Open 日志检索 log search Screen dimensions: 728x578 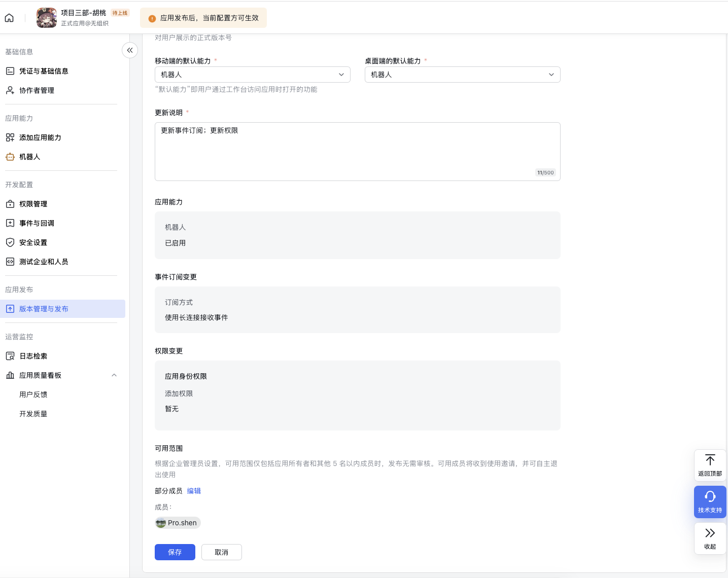33,356
